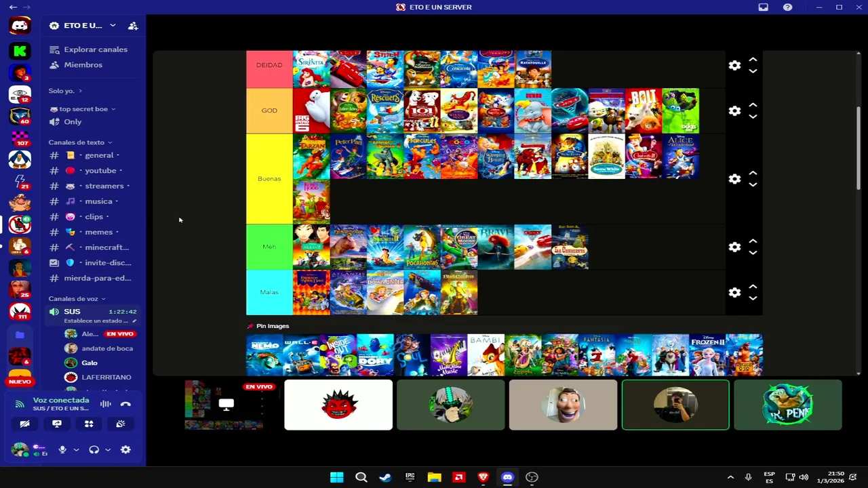Open the lightning server with 21 badge
Screen dimensions: 868x488
point(20,181)
